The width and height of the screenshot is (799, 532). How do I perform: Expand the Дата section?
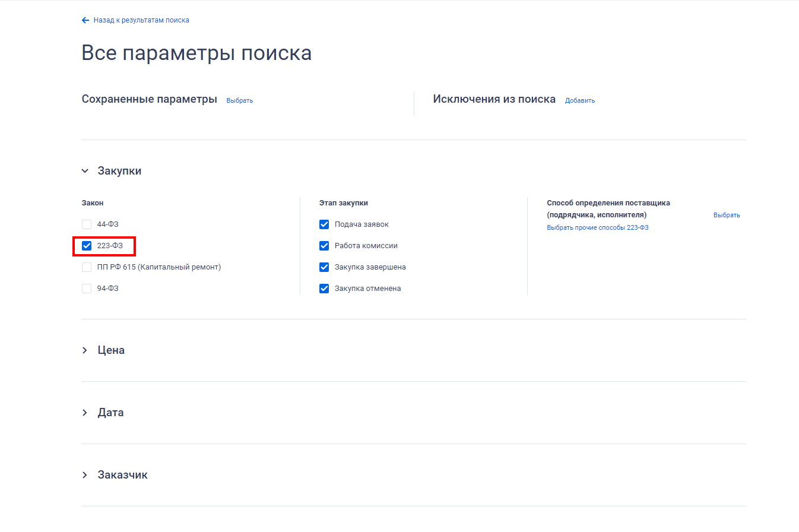85,413
